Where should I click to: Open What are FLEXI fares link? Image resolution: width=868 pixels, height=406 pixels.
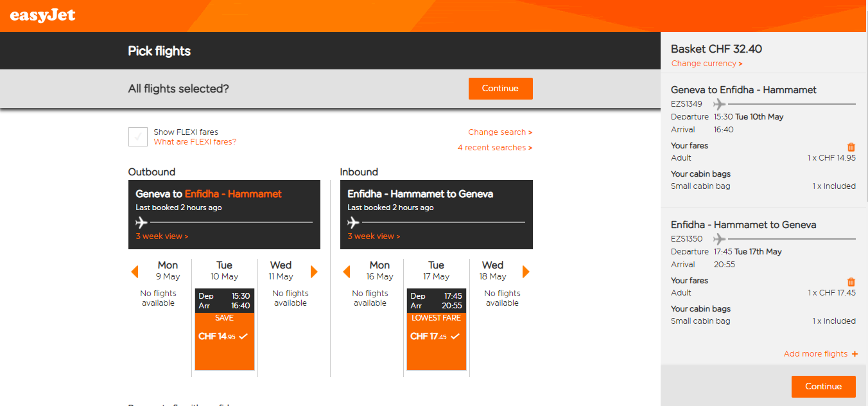coord(195,142)
